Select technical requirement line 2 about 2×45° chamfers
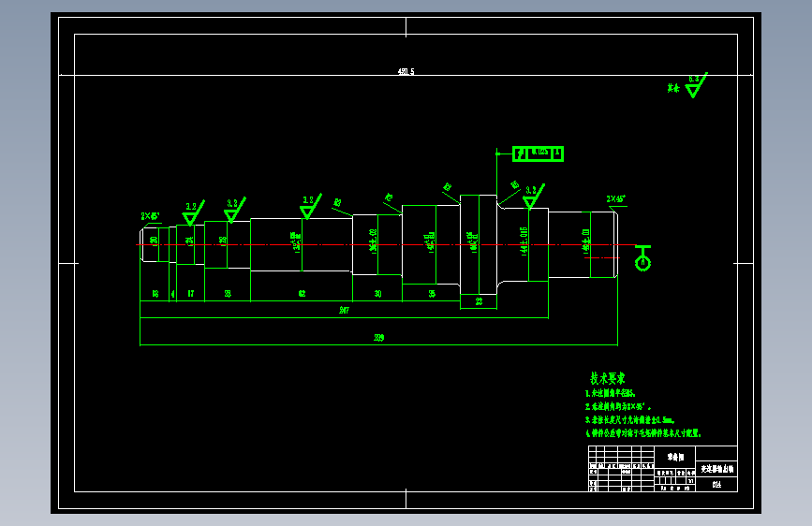This screenshot has height=526, width=812. click(x=618, y=407)
